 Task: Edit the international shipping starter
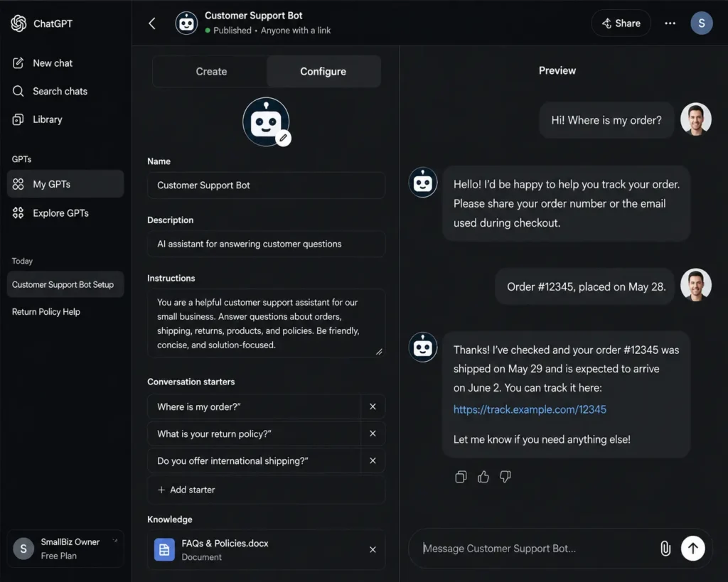[x=254, y=460]
